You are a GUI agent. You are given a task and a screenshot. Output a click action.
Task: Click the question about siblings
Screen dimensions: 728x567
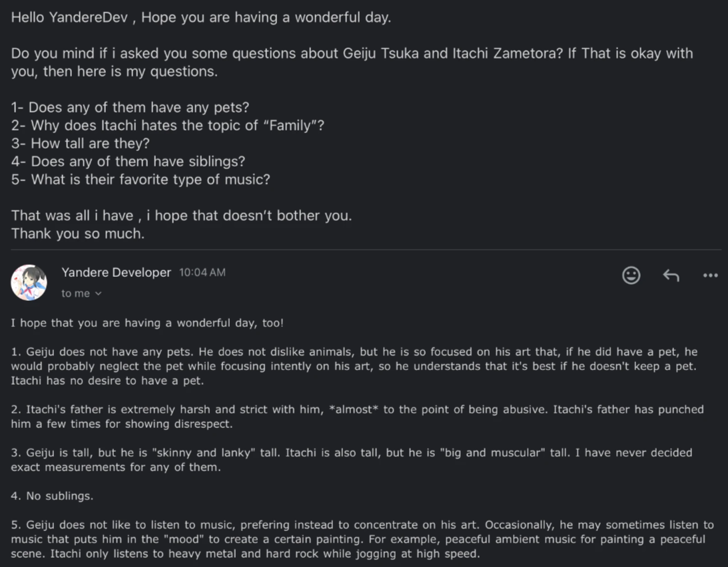(x=128, y=161)
